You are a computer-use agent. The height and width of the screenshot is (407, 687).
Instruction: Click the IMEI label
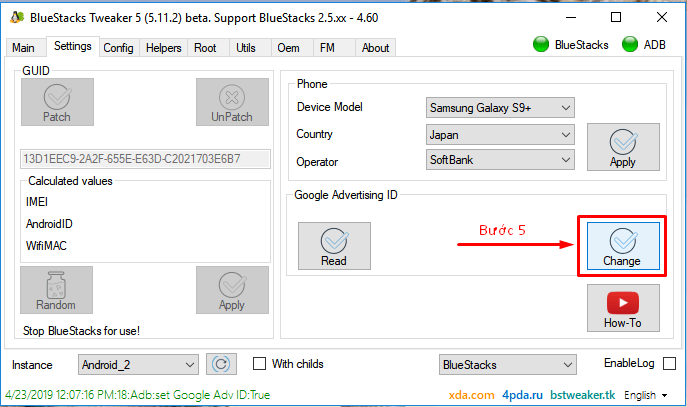pyautogui.click(x=37, y=202)
